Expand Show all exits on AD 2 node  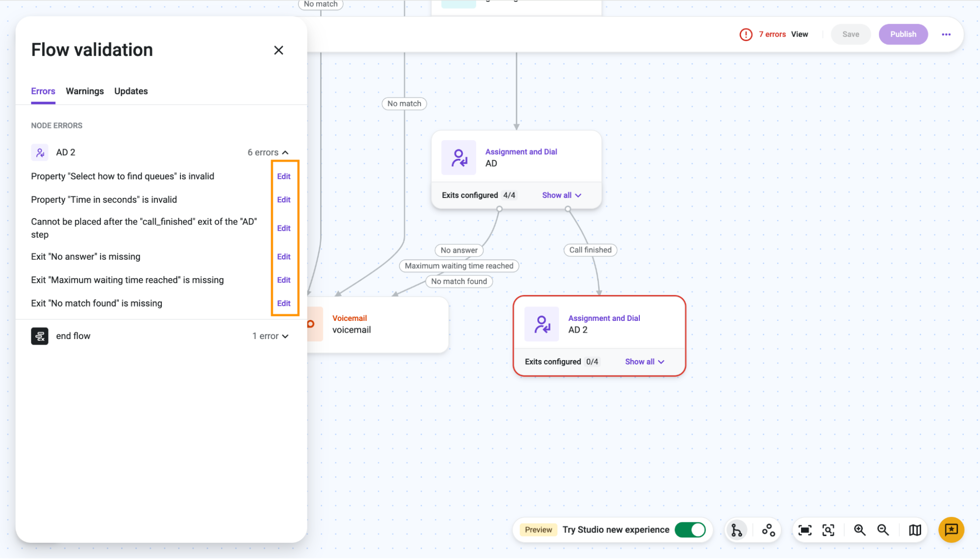click(x=645, y=362)
